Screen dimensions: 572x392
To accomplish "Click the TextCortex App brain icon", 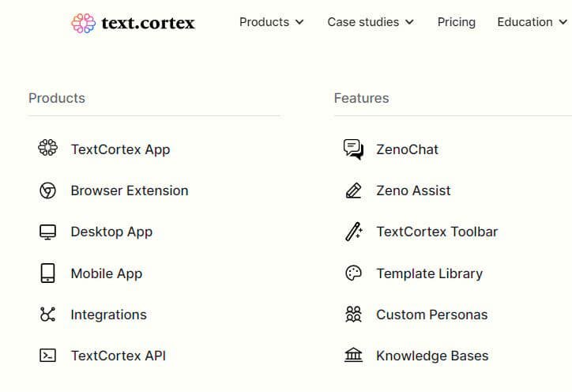I will [x=47, y=149].
